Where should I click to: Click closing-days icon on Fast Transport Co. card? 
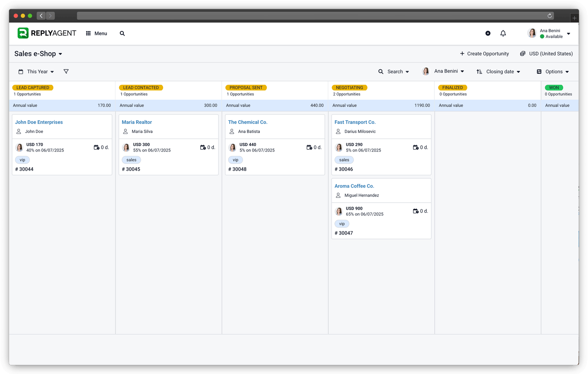coord(416,147)
